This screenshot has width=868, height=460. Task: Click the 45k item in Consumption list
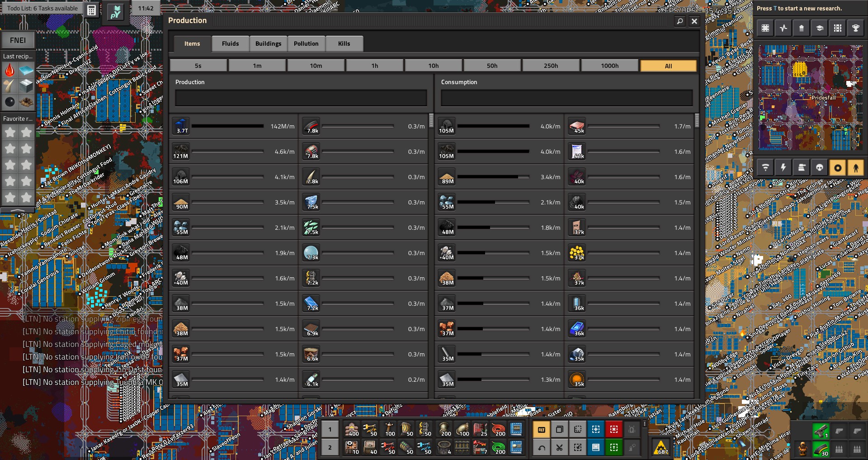[x=577, y=126]
